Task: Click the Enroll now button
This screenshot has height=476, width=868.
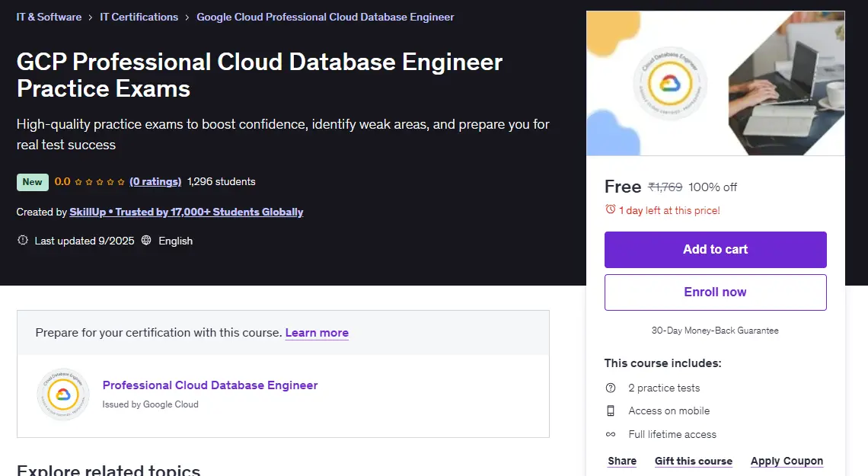Action: (x=715, y=292)
